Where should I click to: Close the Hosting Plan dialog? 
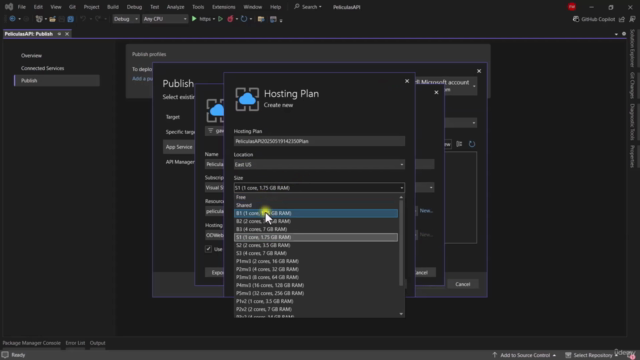click(407, 81)
